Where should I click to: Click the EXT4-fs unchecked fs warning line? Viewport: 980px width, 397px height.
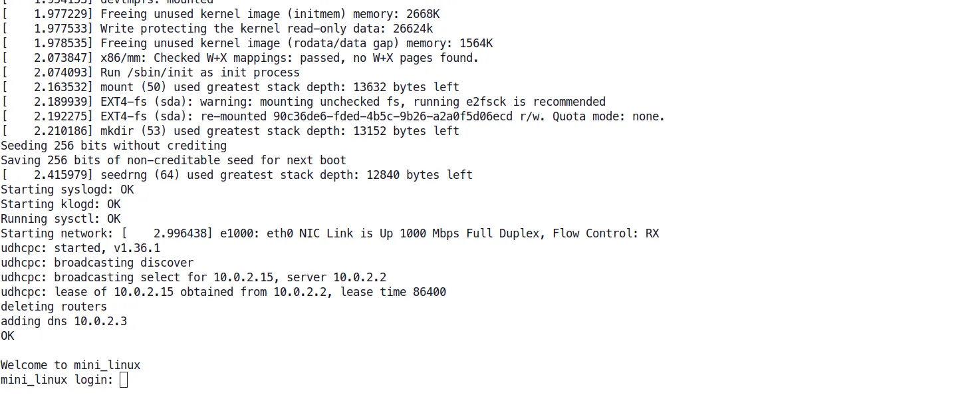point(352,102)
